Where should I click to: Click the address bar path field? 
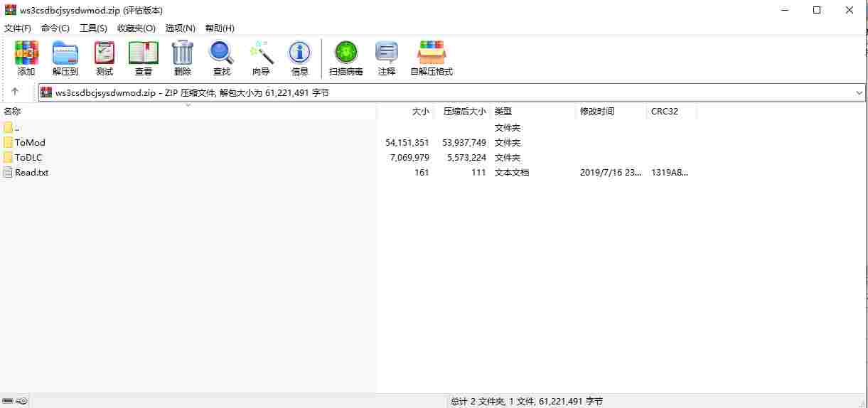pyautogui.click(x=451, y=92)
